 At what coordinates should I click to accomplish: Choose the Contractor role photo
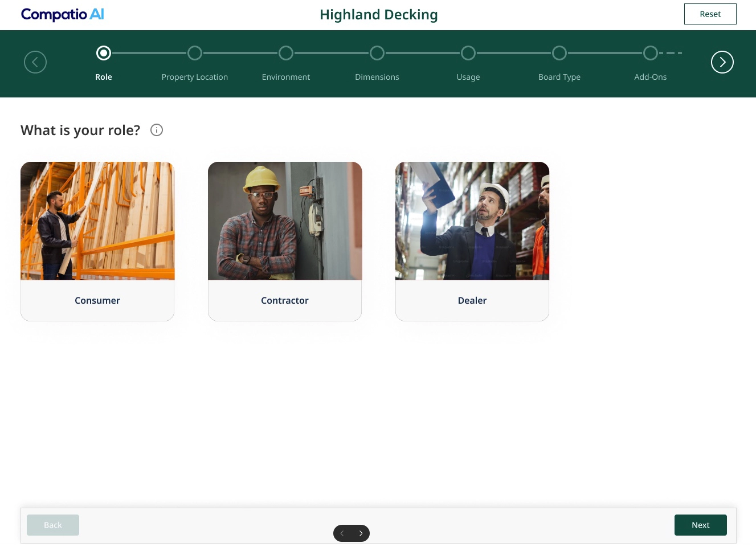[285, 221]
